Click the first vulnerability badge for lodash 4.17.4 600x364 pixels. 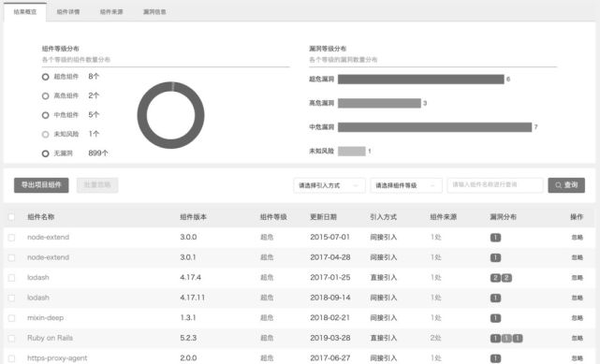tap(495, 278)
